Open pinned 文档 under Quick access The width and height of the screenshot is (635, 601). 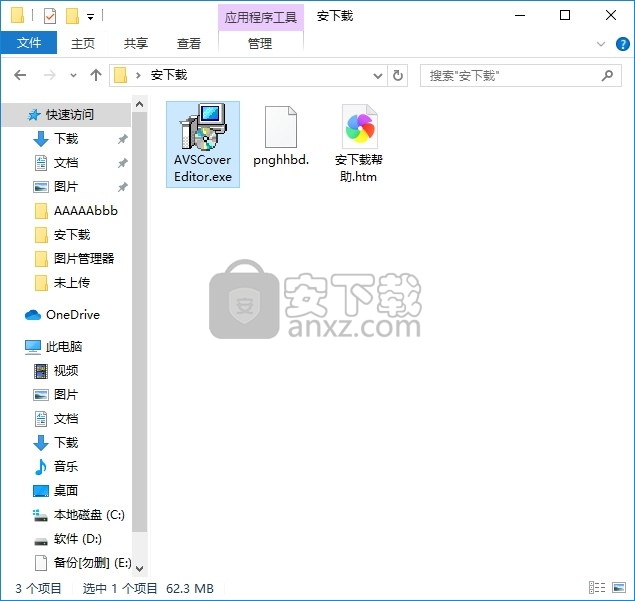66,163
